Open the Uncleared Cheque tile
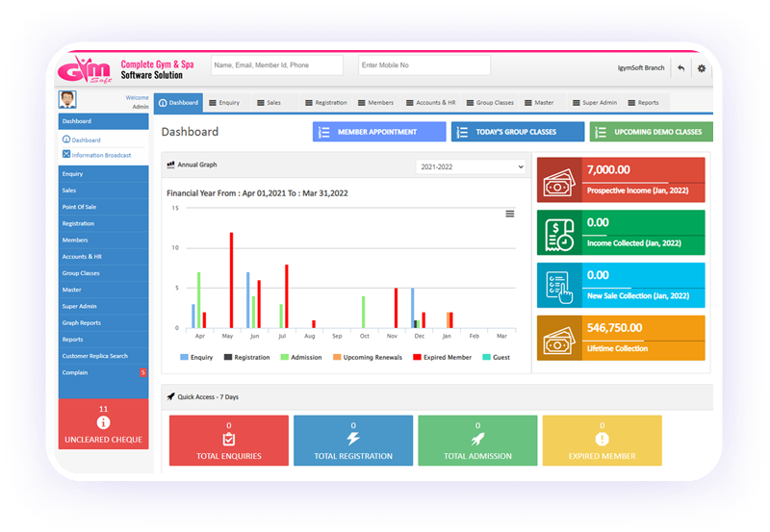This screenshot has height=532, width=770. [103, 424]
